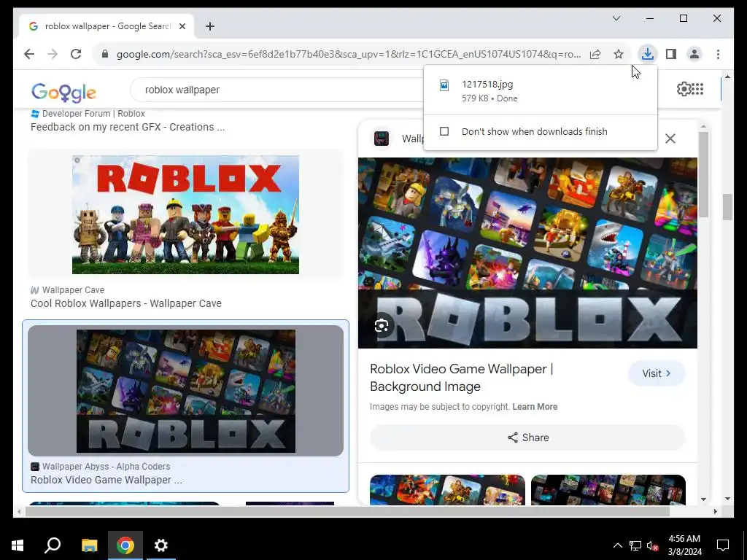Click the share page icon in address bar
The height and width of the screenshot is (560, 747).
(x=595, y=54)
